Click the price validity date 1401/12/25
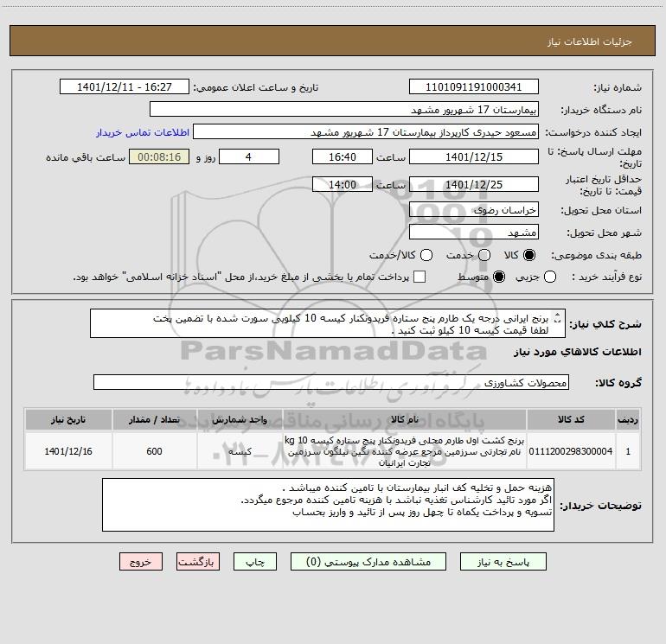The height and width of the screenshot is (644, 666). click(x=474, y=184)
